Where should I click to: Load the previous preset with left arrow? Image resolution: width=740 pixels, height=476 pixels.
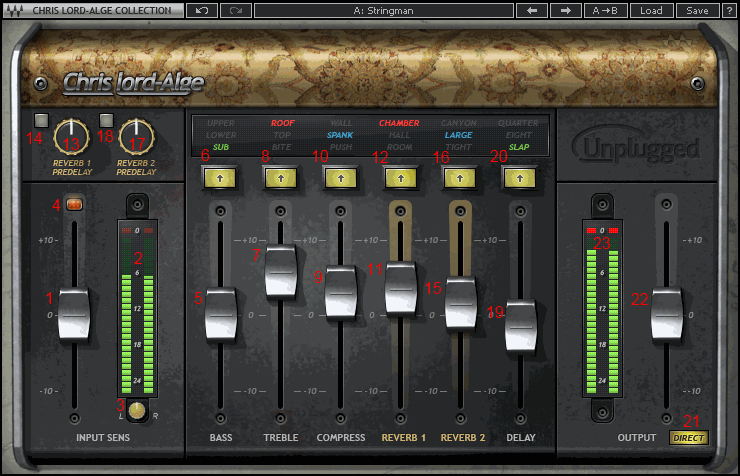(x=531, y=10)
